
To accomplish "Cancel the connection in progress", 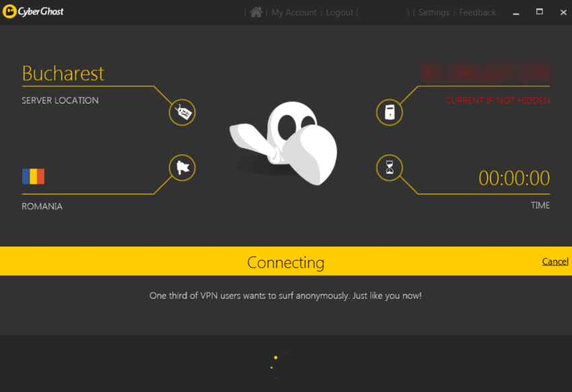I will 555,261.
